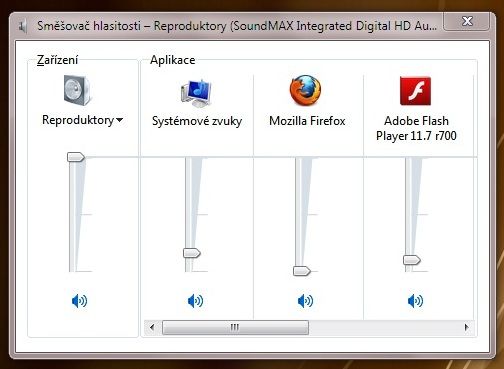Click the Zařízení group heading
The image size is (504, 369).
tap(57, 60)
